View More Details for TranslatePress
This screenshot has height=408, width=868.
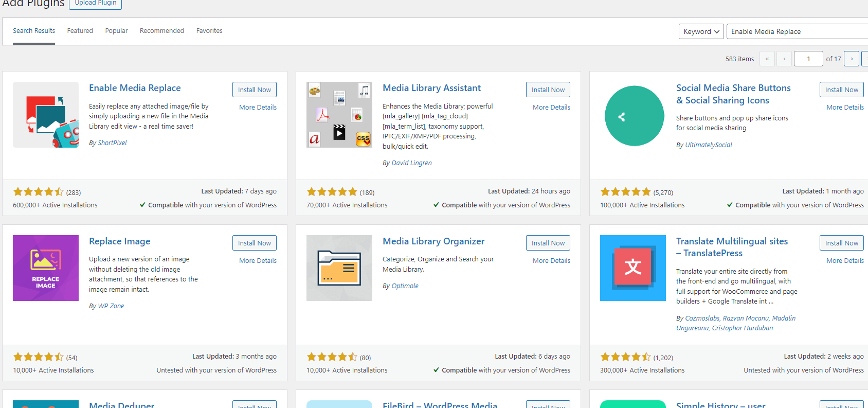coord(845,260)
